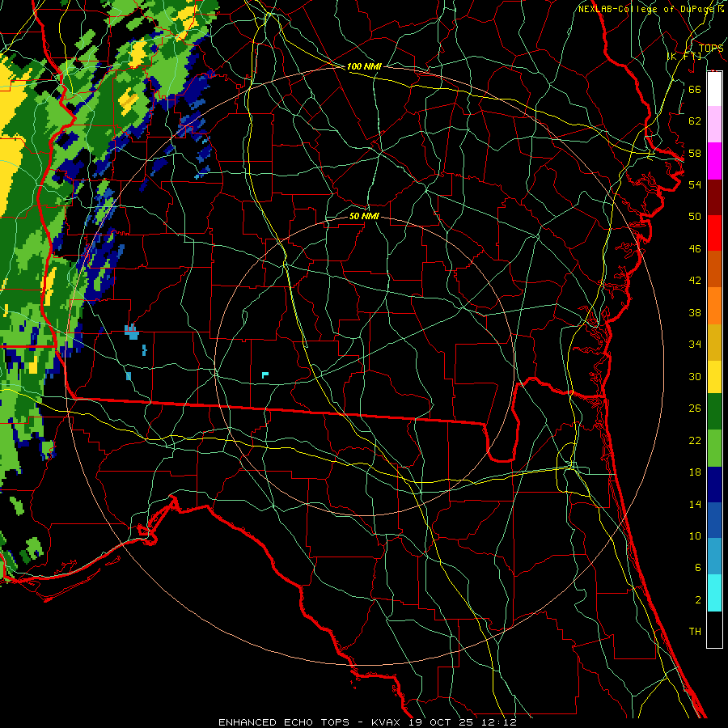This screenshot has width=728, height=728.
Task: Click the '50 NMI' range ring label
Action: 364,216
